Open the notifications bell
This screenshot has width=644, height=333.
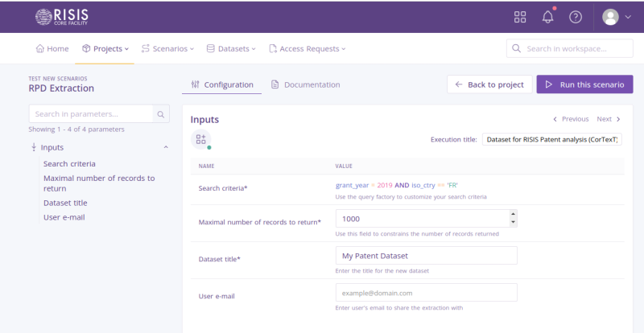547,17
